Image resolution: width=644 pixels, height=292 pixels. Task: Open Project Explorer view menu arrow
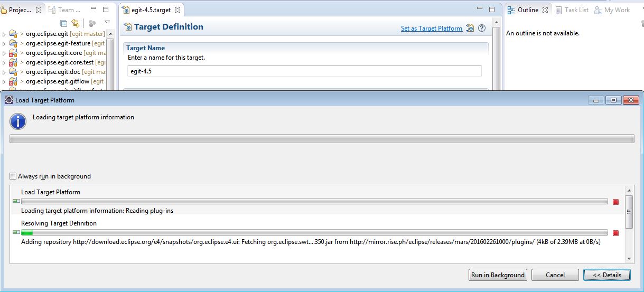click(x=107, y=22)
